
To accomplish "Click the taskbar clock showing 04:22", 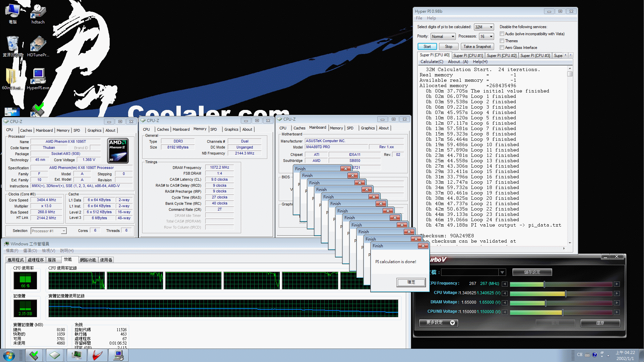I will (625, 355).
